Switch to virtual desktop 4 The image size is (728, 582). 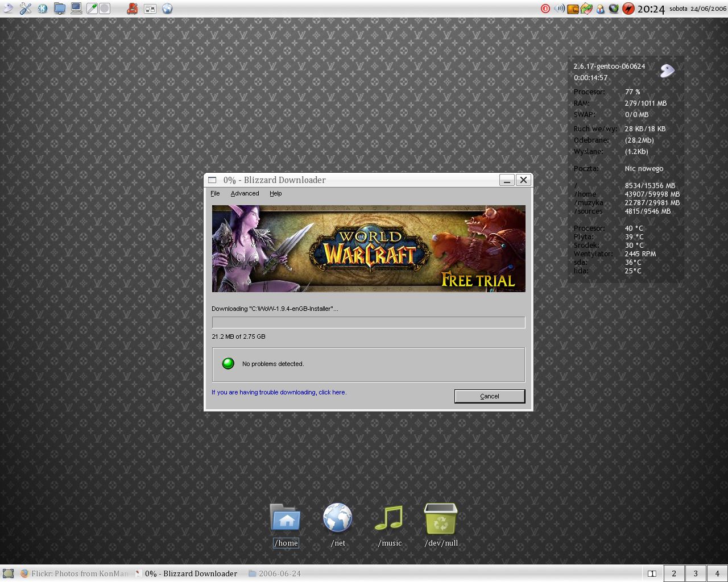point(717,573)
